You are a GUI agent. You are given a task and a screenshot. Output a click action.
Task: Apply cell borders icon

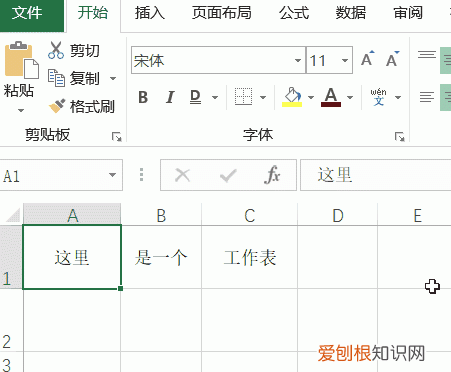coord(243,97)
